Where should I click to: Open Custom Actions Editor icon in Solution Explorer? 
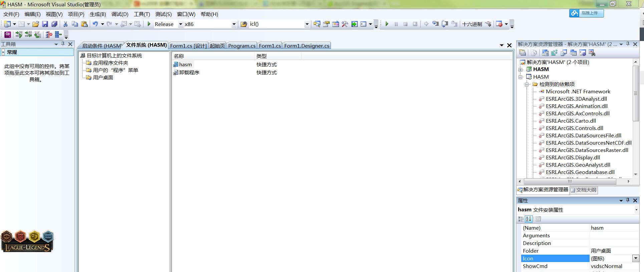(x=583, y=53)
